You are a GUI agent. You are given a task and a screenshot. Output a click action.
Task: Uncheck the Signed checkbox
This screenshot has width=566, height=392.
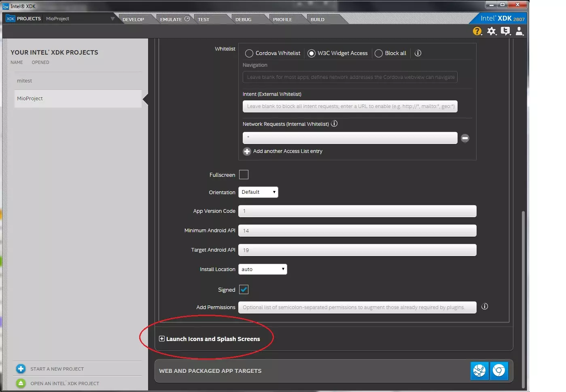pos(244,290)
